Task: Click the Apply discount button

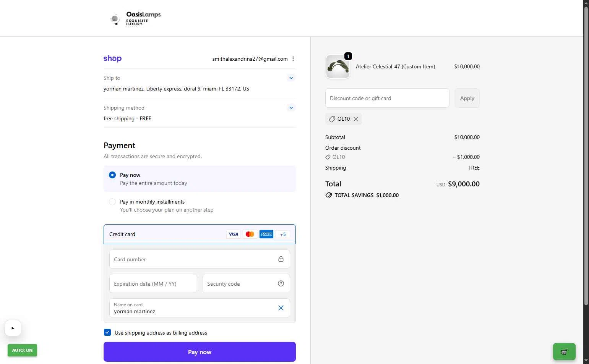Action: click(x=467, y=98)
